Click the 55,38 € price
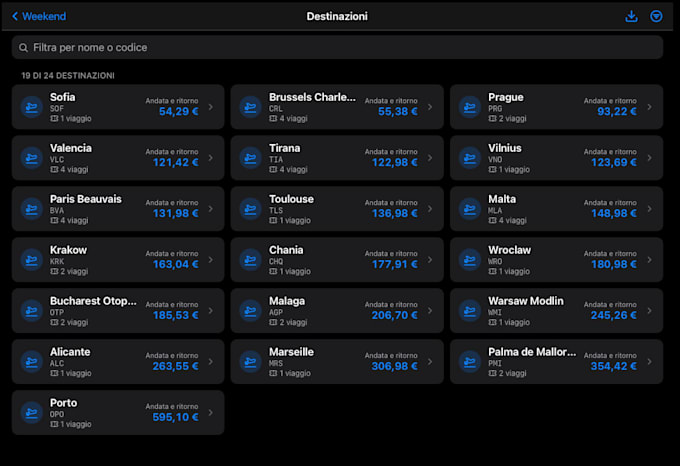Image resolution: width=680 pixels, height=466 pixels. tap(398, 111)
